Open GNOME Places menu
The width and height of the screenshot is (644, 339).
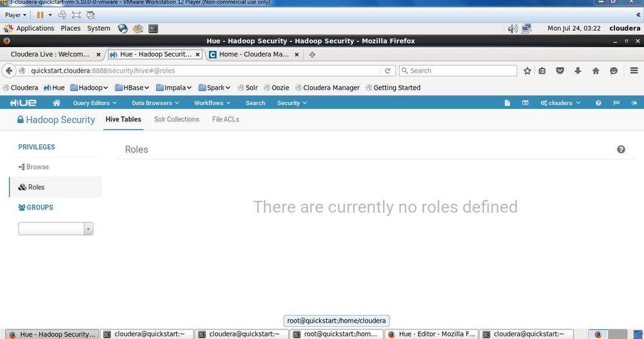[x=71, y=28]
